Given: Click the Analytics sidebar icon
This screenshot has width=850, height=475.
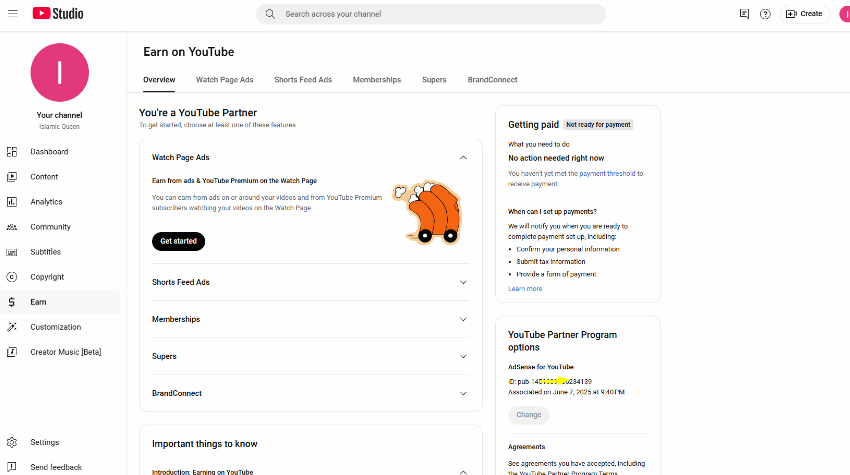Looking at the screenshot, I should (x=12, y=202).
